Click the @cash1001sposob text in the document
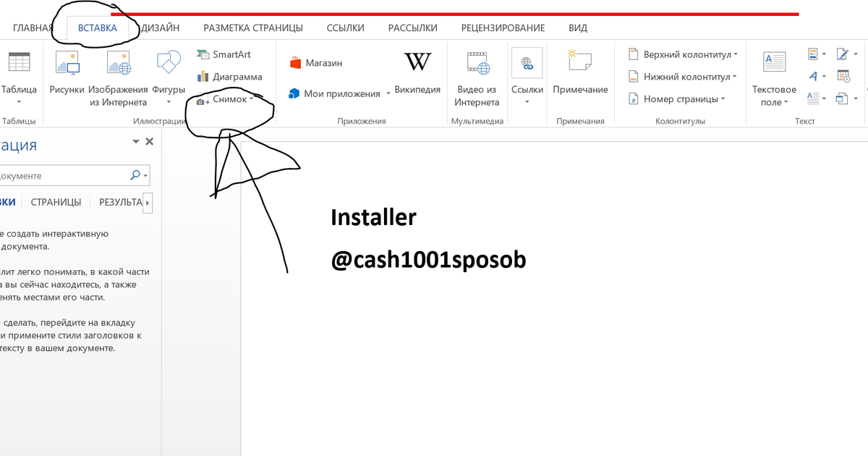The width and height of the screenshot is (868, 456). [x=428, y=261]
